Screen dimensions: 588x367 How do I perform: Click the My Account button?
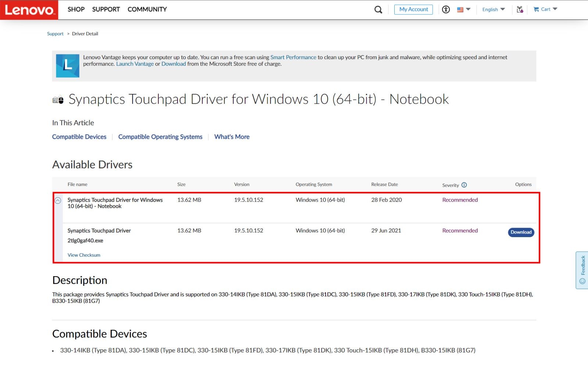pyautogui.click(x=413, y=10)
